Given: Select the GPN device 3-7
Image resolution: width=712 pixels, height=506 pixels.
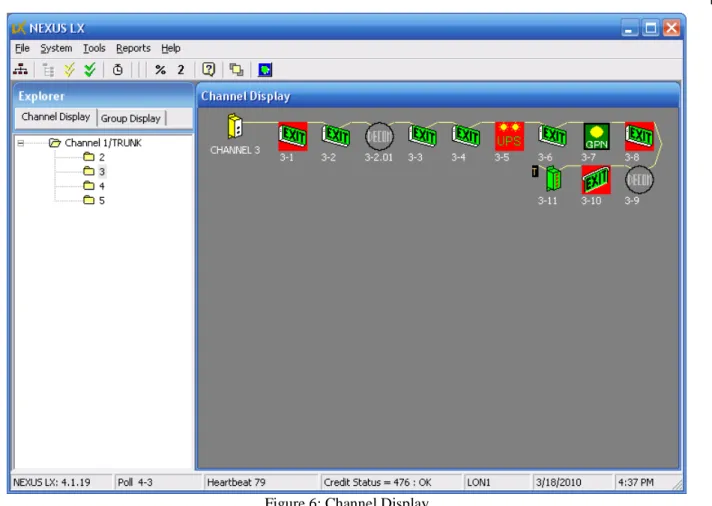Looking at the screenshot, I should click(596, 136).
